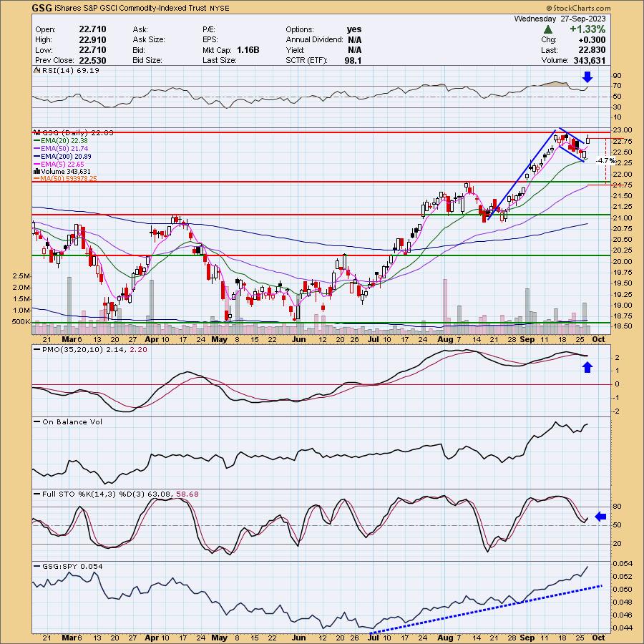The image size is (644, 644).
Task: Click the SCTR (ETF) value 98.1
Action: [353, 60]
